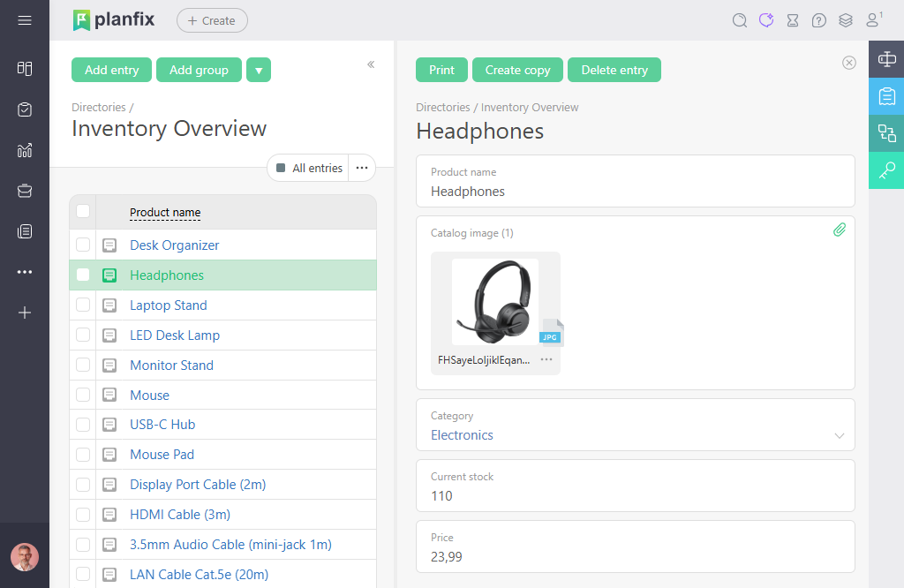This screenshot has height=588, width=904.
Task: Open the Display Port Cable (2m) entry
Action: pyautogui.click(x=198, y=485)
